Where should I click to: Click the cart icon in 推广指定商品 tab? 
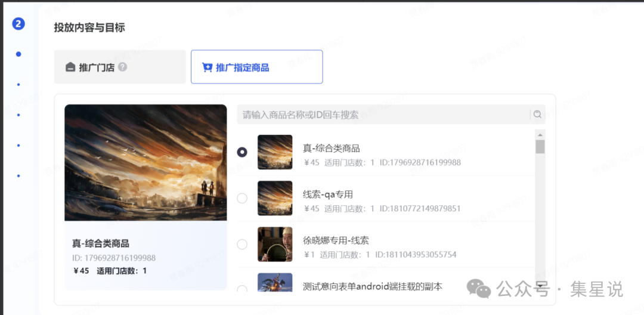click(x=207, y=67)
